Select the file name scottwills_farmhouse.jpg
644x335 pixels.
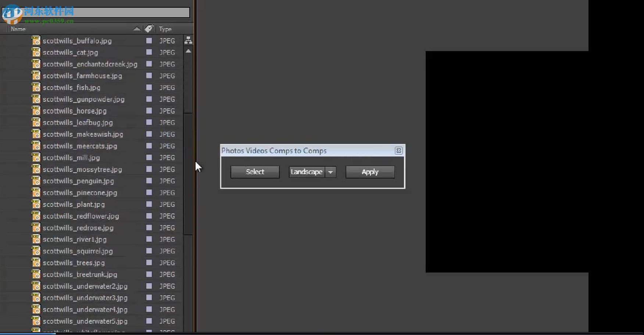[x=82, y=76]
